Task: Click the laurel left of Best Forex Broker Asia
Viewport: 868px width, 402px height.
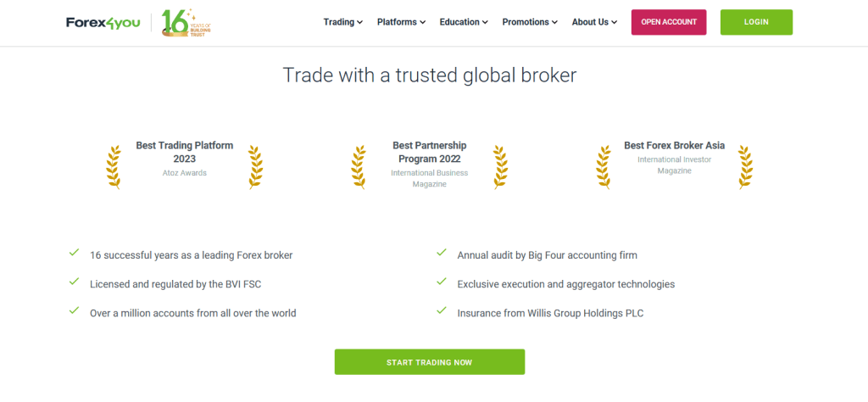Action: click(x=604, y=167)
